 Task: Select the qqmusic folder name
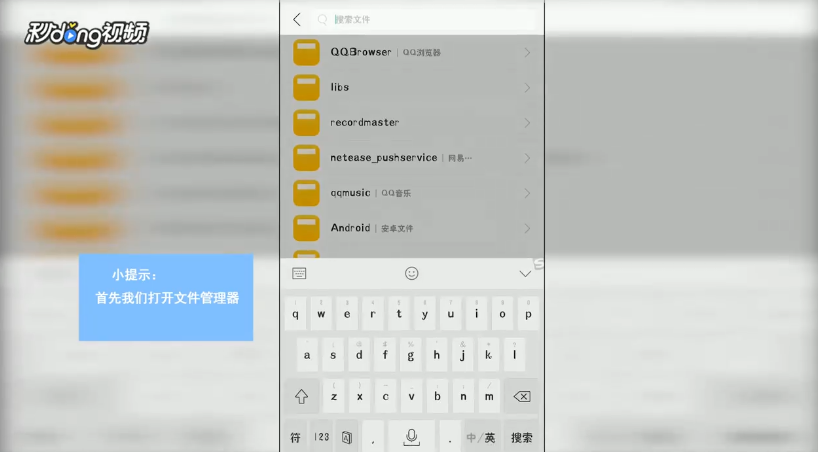click(350, 193)
